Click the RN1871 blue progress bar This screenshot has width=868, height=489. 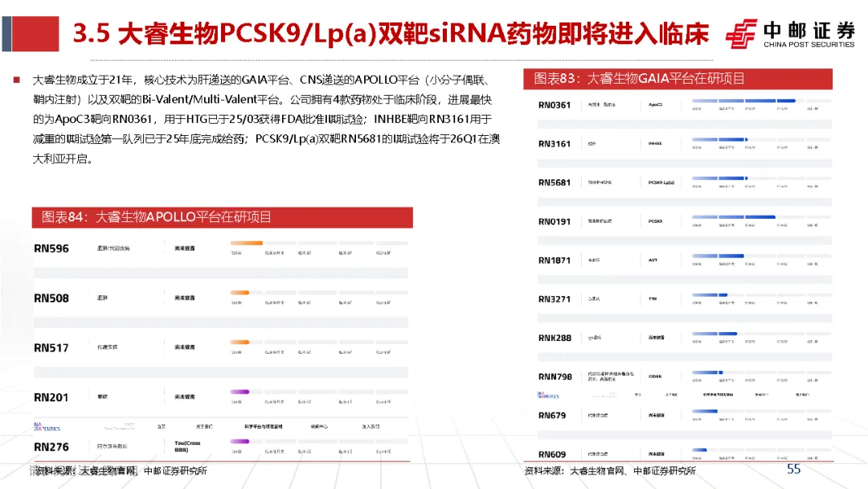click(718, 256)
